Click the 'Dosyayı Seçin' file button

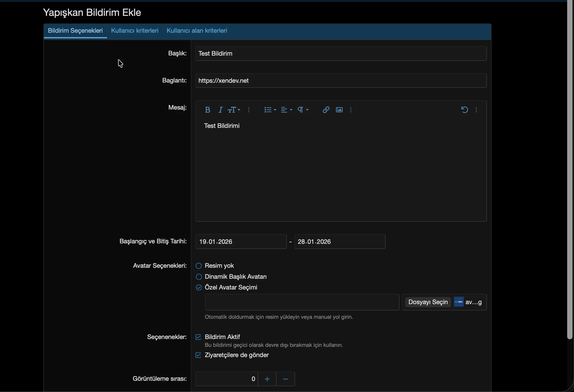(428, 302)
